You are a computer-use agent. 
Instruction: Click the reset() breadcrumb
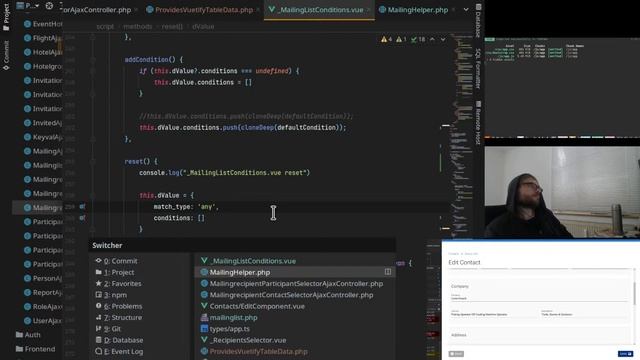click(172, 26)
